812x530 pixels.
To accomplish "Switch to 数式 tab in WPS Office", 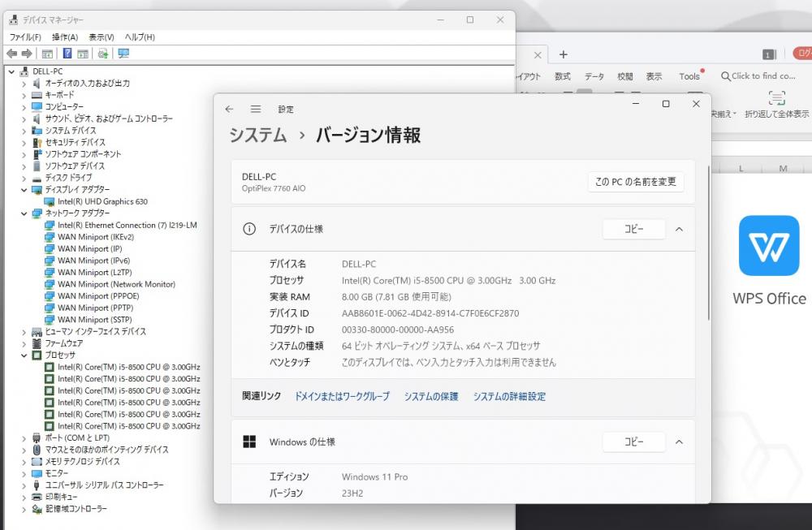I will point(563,76).
